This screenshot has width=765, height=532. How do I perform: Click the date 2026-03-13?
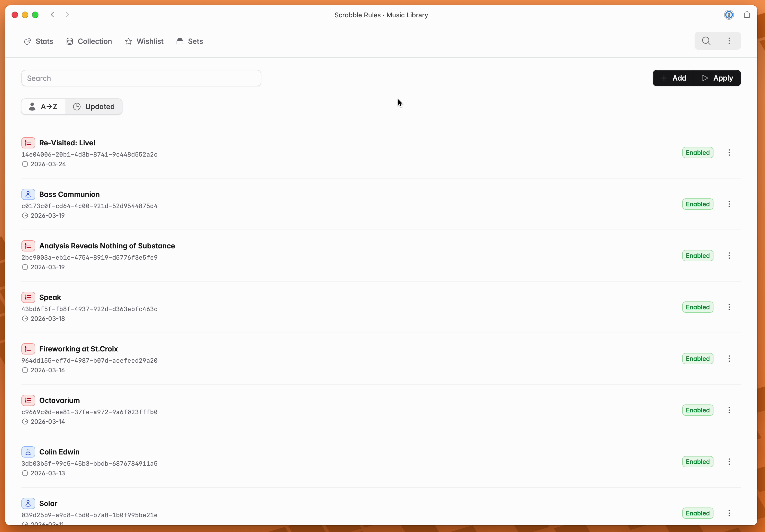coord(48,473)
